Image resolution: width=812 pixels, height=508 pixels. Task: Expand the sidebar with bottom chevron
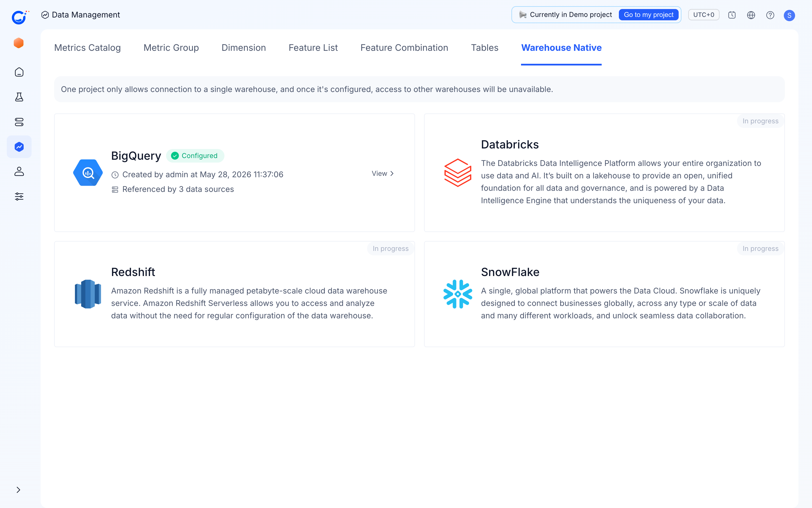tap(18, 490)
